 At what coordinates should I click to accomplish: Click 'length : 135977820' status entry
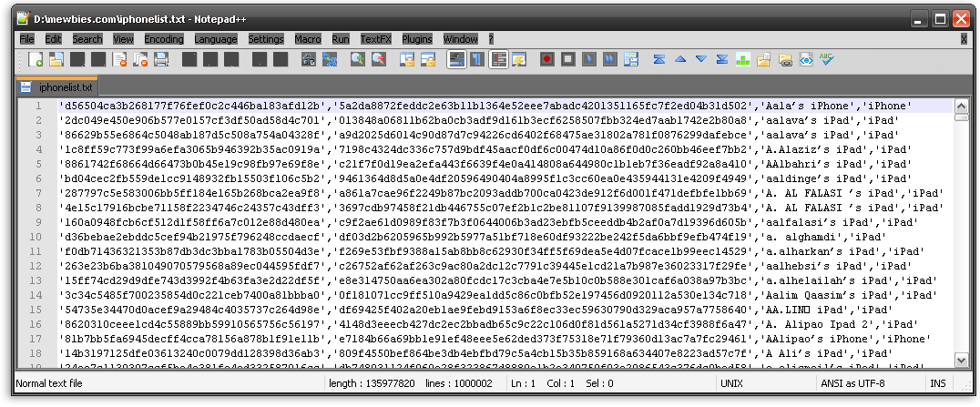[x=373, y=383]
